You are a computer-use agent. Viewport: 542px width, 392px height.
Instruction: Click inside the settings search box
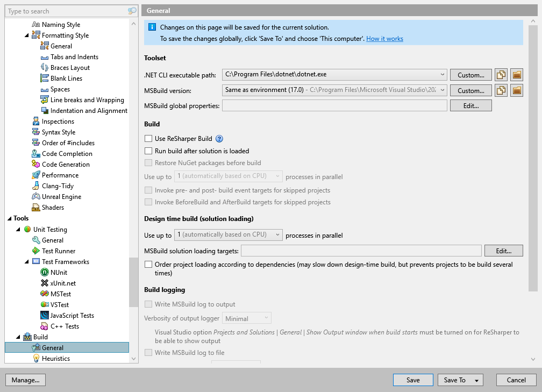point(65,11)
